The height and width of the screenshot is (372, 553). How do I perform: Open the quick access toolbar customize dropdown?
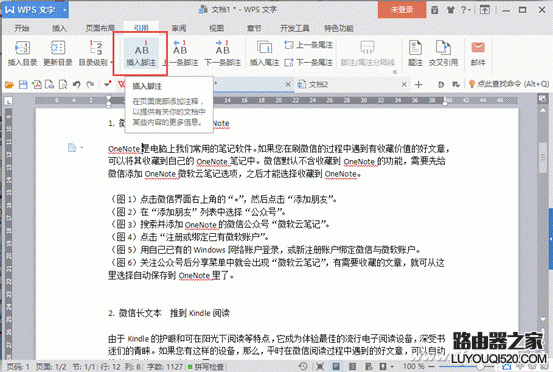[108, 84]
